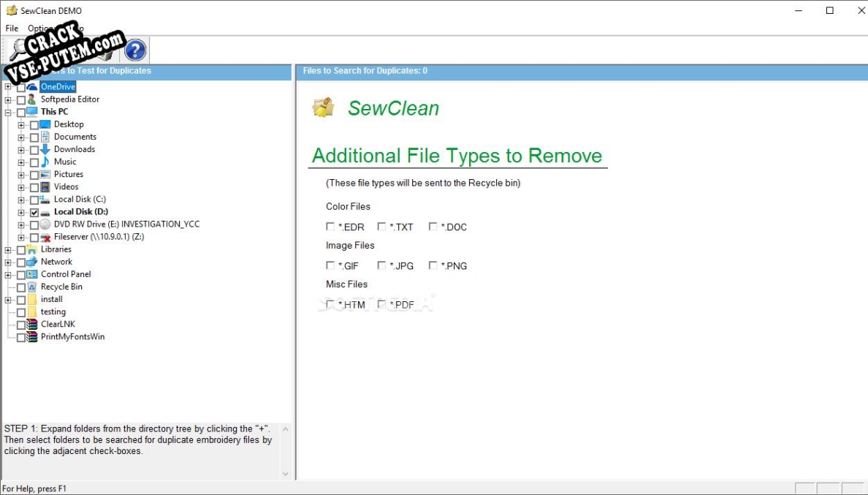This screenshot has height=495, width=868.
Task: Click the Network icon in folder tree
Action: point(32,262)
